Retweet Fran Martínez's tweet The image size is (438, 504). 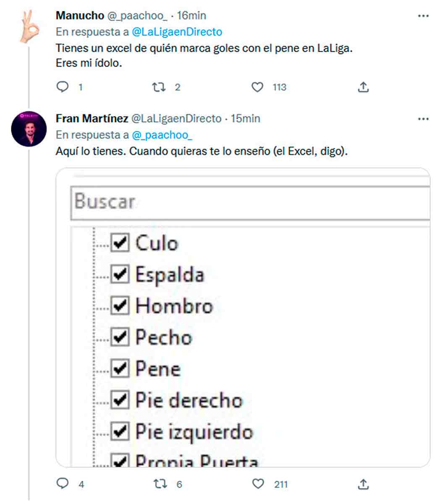point(160,484)
